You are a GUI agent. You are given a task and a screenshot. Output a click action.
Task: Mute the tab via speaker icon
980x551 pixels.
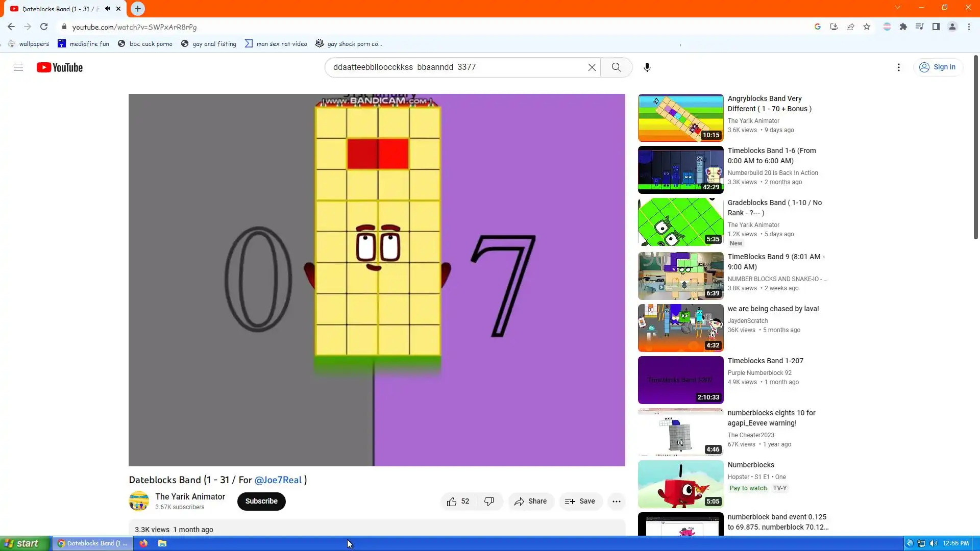pos(108,9)
